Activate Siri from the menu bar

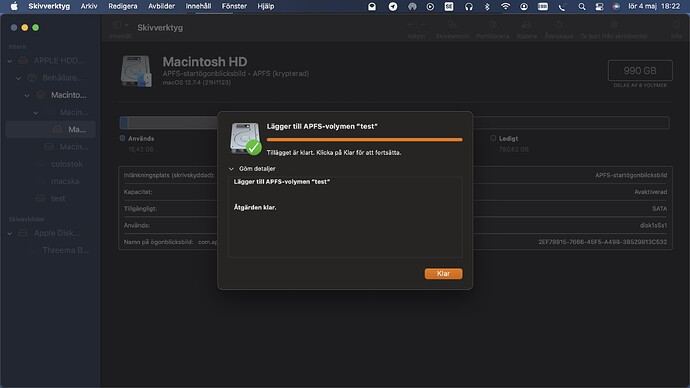616,6
